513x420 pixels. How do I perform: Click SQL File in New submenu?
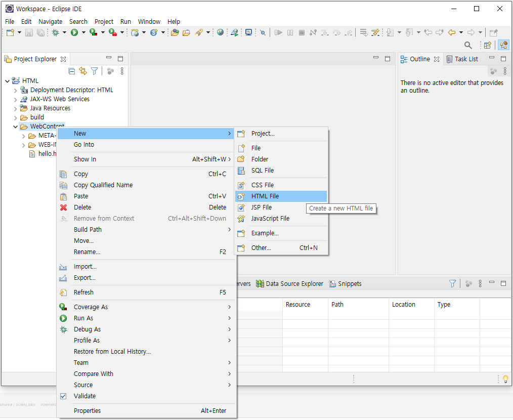point(281,170)
